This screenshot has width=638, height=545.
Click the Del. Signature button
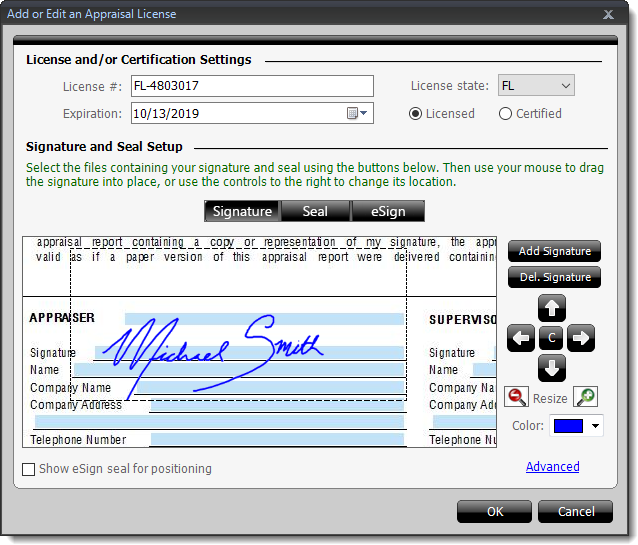pos(554,277)
